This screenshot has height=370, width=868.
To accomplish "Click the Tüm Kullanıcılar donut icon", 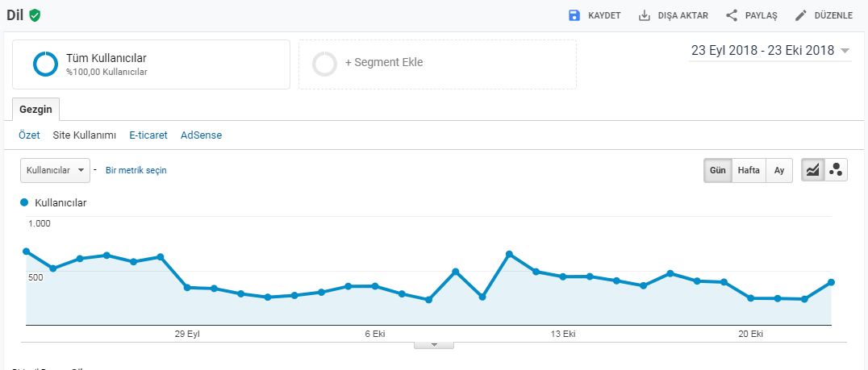I will click(45, 64).
